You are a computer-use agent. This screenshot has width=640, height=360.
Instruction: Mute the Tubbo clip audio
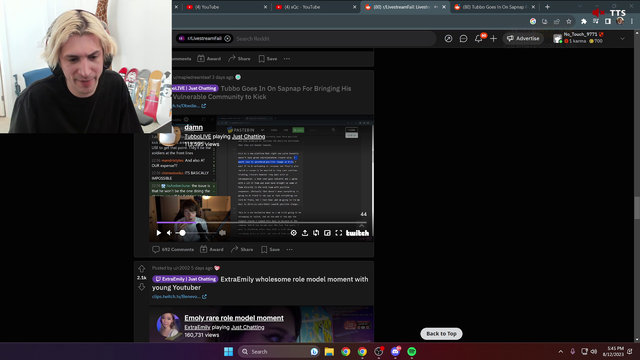tap(169, 233)
